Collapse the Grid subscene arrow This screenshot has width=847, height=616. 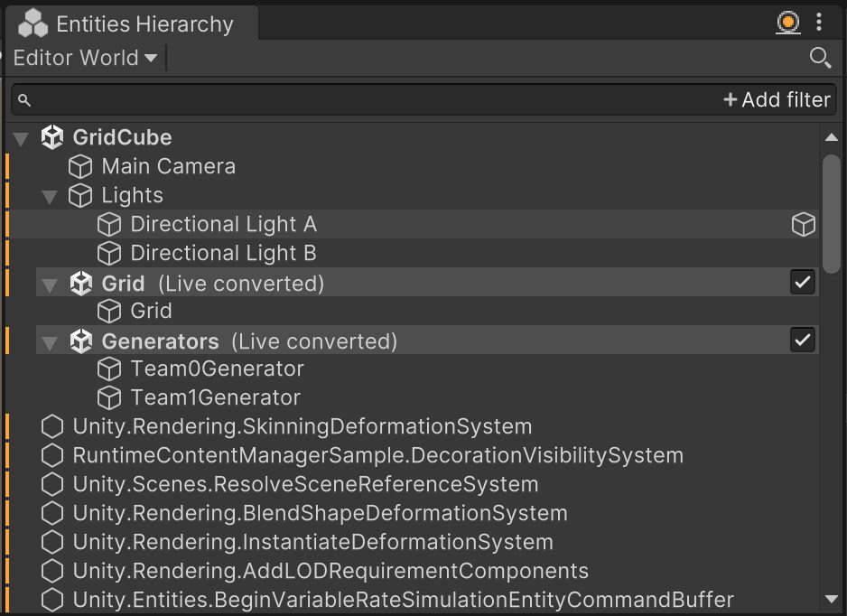50,284
